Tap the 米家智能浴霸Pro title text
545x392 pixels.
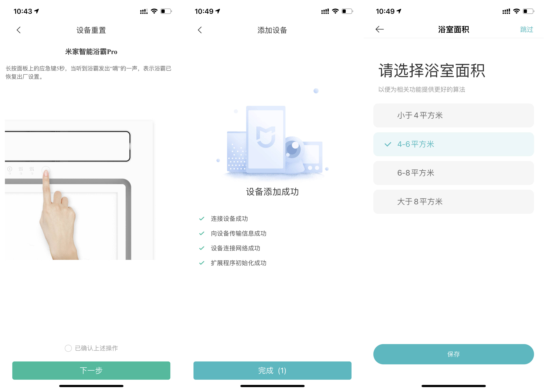(x=91, y=52)
